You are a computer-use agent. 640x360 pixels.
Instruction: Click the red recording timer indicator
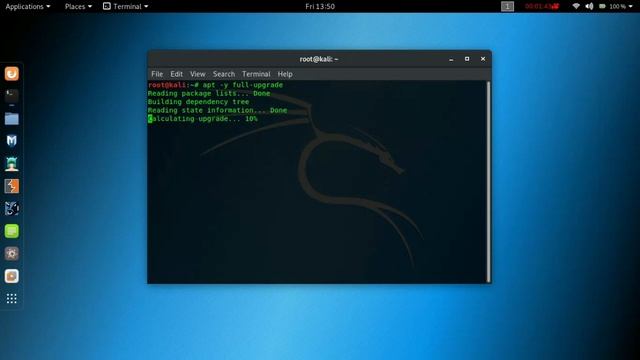pos(542,6)
